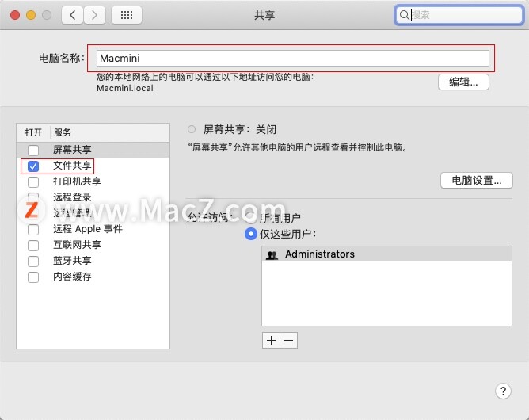Add a user with the plus button
Viewport: 529px width, 420px height.
pos(271,340)
